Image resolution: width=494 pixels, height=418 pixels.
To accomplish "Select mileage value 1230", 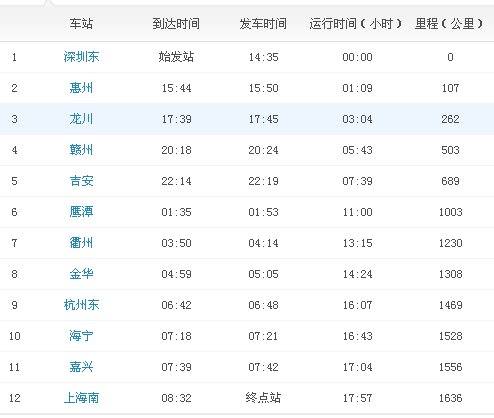I will [450, 243].
